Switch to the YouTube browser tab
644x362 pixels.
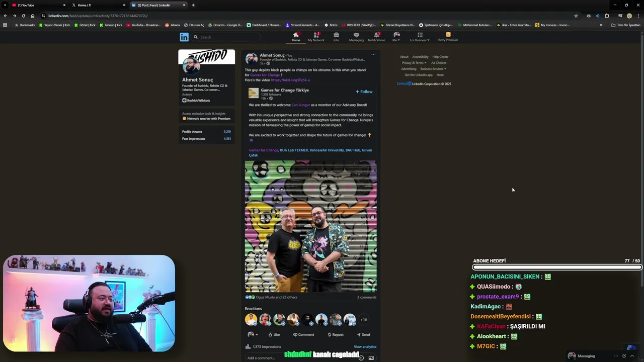pyautogui.click(x=38, y=5)
